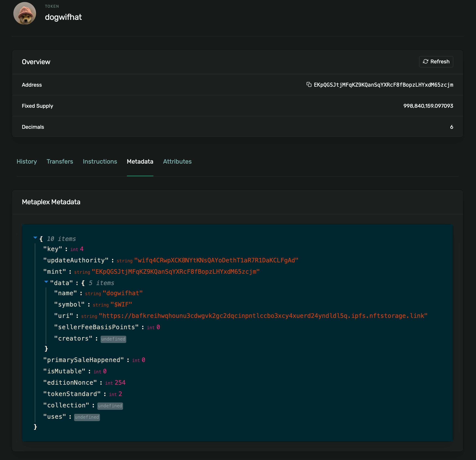This screenshot has width=476, height=460.
Task: Select the Metadata tab
Action: tap(140, 161)
